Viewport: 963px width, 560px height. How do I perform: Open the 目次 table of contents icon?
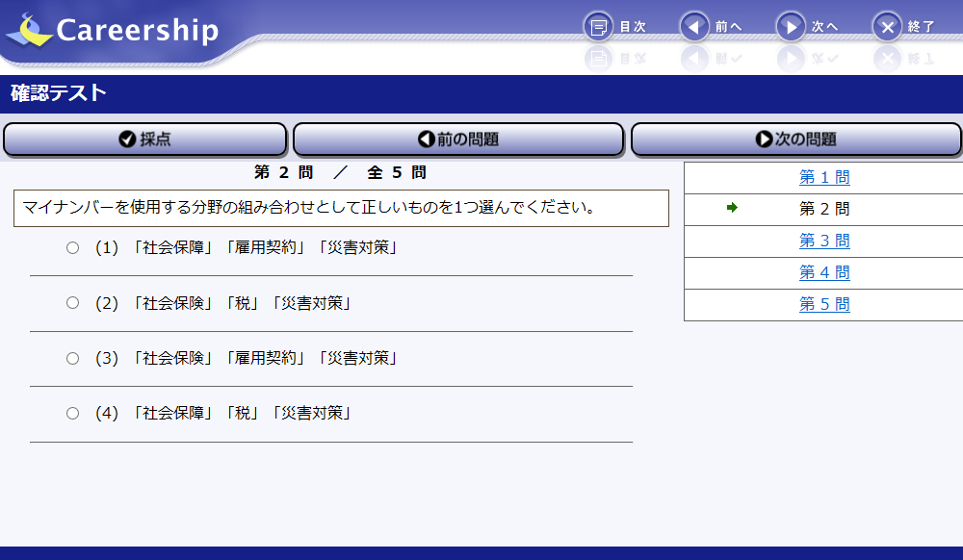pyautogui.click(x=598, y=27)
